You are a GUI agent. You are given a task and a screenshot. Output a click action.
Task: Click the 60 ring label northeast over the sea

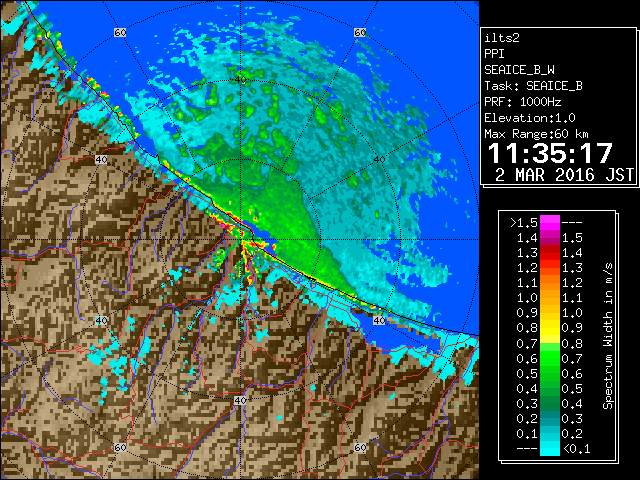pos(360,33)
